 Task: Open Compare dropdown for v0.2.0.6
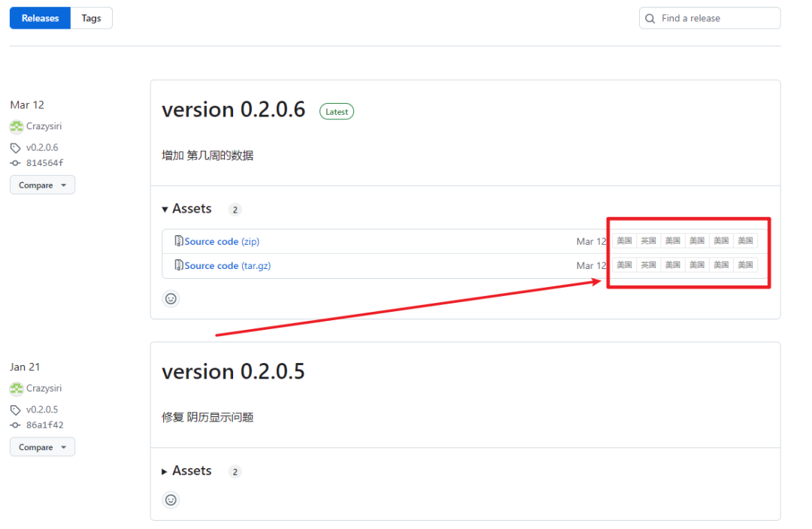click(42, 185)
